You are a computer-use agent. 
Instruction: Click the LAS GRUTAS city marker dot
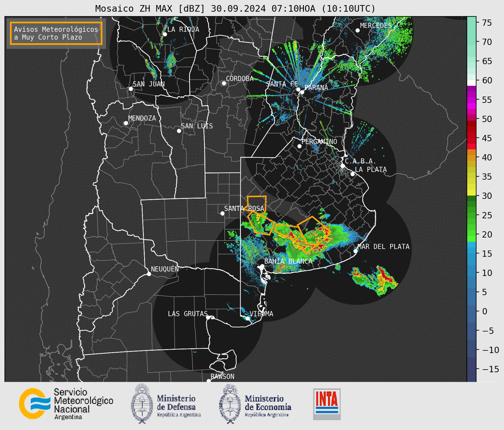[x=208, y=318]
